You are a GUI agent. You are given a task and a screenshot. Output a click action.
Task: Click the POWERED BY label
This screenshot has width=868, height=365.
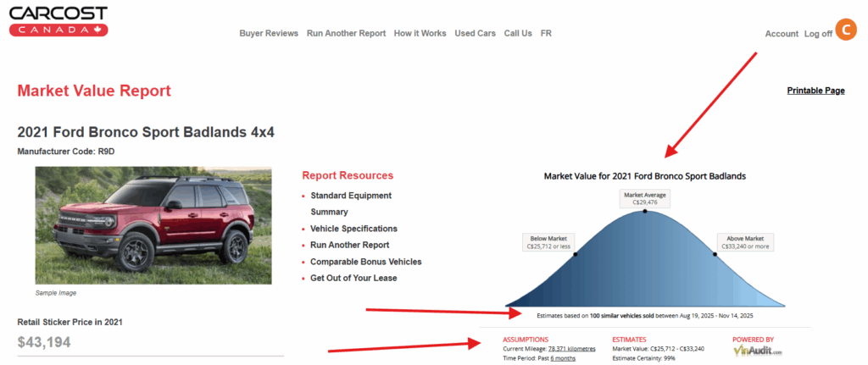click(x=754, y=340)
